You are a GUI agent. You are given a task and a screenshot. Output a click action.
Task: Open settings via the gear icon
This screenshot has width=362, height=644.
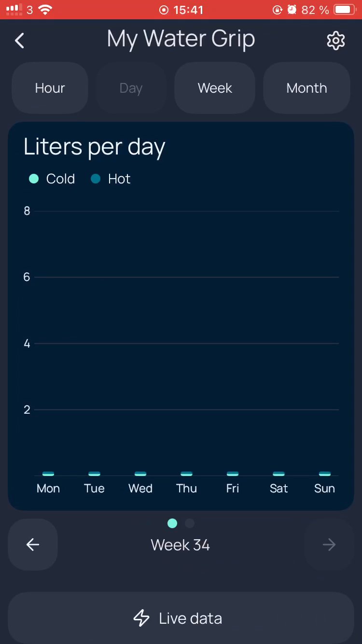335,41
